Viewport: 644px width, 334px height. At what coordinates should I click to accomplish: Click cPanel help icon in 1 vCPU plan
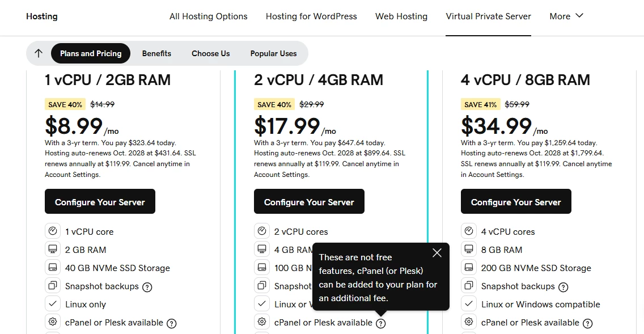pyautogui.click(x=172, y=323)
